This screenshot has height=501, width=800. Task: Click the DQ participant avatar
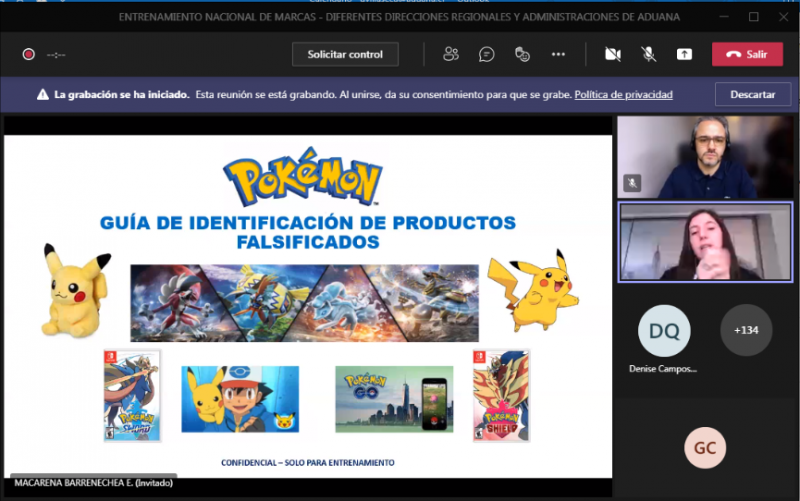click(x=664, y=331)
